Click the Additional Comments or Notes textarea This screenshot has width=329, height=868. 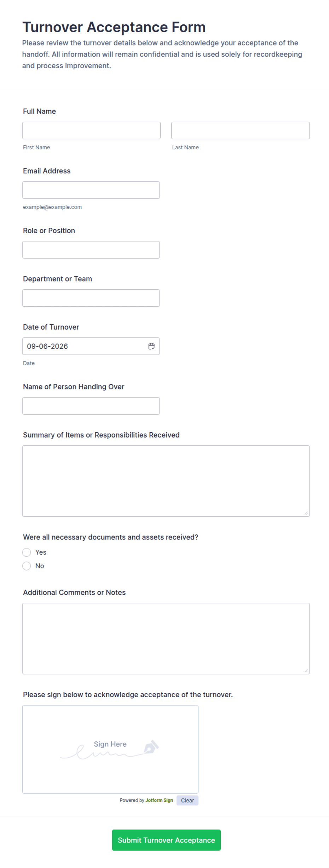pyautogui.click(x=166, y=638)
